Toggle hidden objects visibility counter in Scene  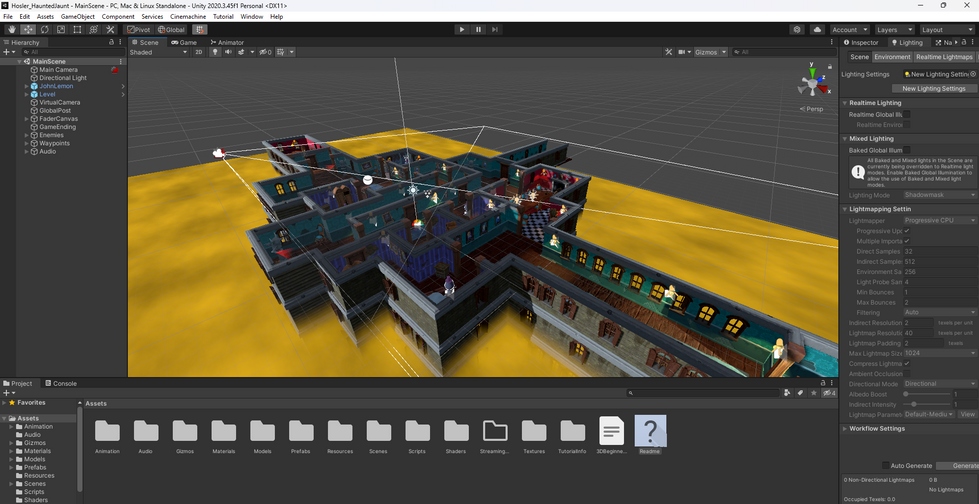(265, 52)
